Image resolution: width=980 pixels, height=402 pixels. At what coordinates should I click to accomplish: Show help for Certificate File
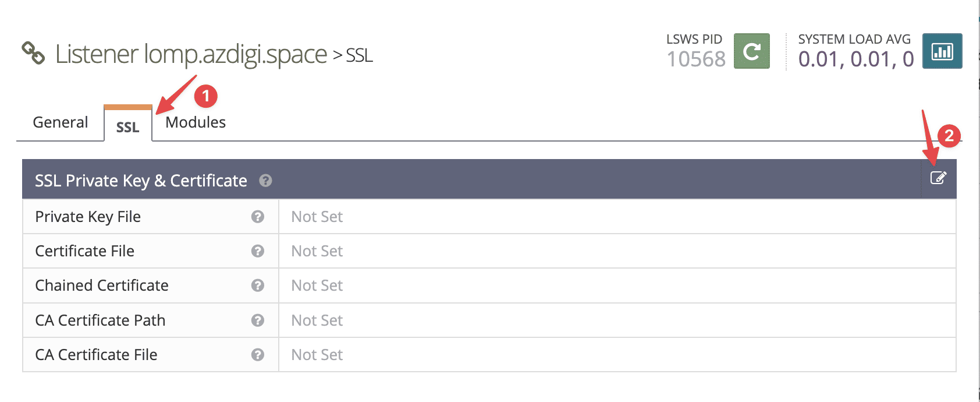258,251
